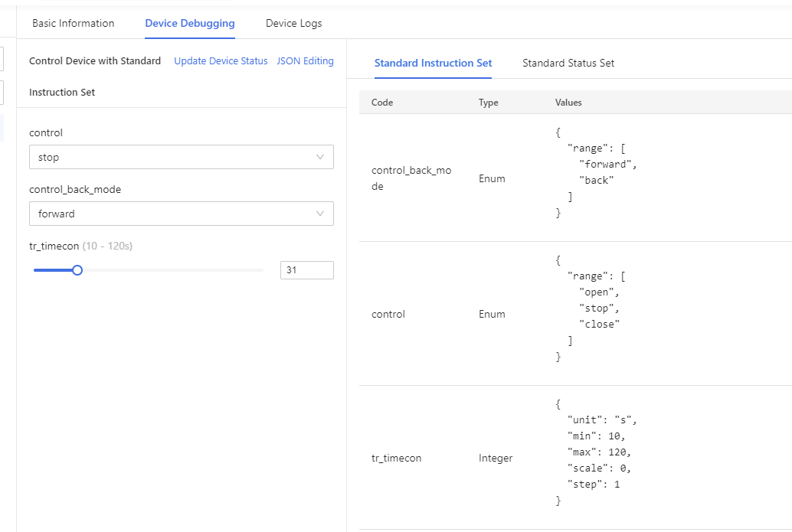Open the control_back_mode dropdown showing forward

181,214
